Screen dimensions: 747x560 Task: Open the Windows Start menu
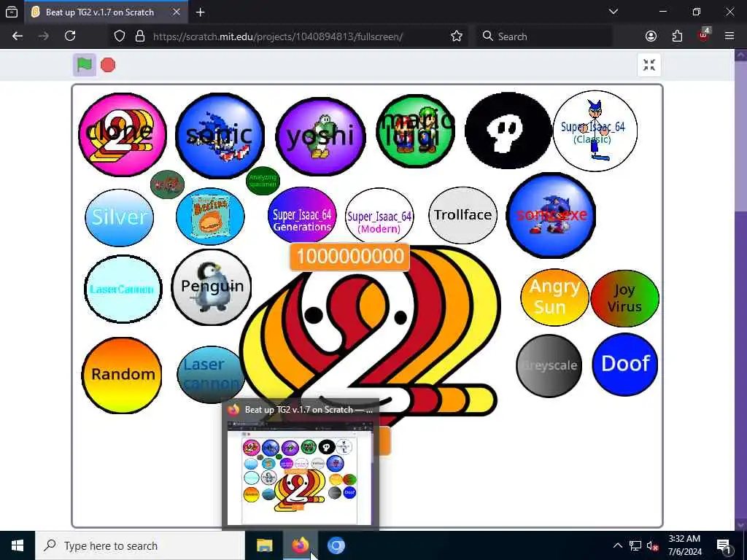tap(18, 545)
